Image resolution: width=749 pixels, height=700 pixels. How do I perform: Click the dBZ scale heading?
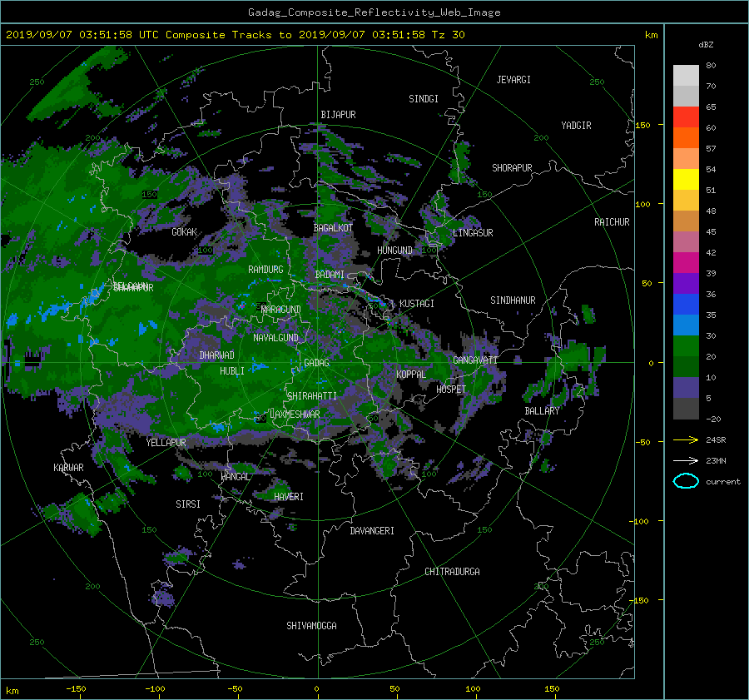(706, 45)
